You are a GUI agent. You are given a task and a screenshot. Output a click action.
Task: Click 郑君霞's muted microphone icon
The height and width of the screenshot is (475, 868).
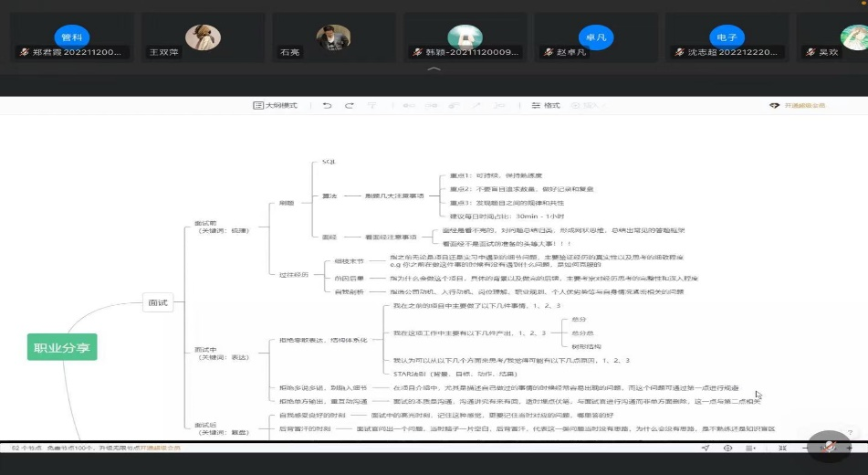coord(24,53)
